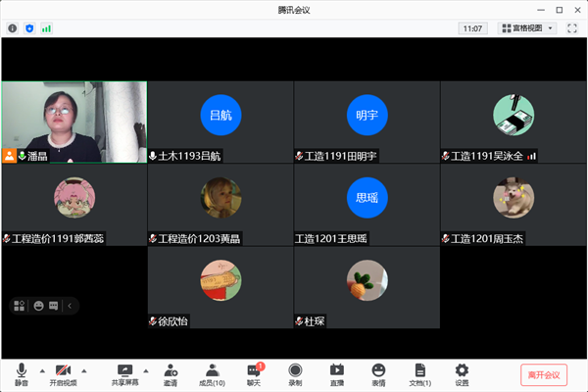Open the 表情 emoji reactions

tap(378, 372)
